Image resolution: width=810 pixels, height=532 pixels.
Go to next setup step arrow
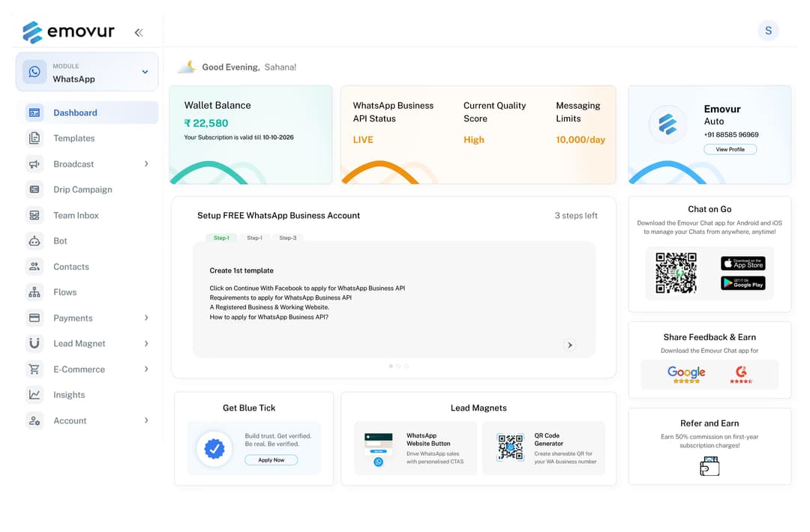coord(569,345)
